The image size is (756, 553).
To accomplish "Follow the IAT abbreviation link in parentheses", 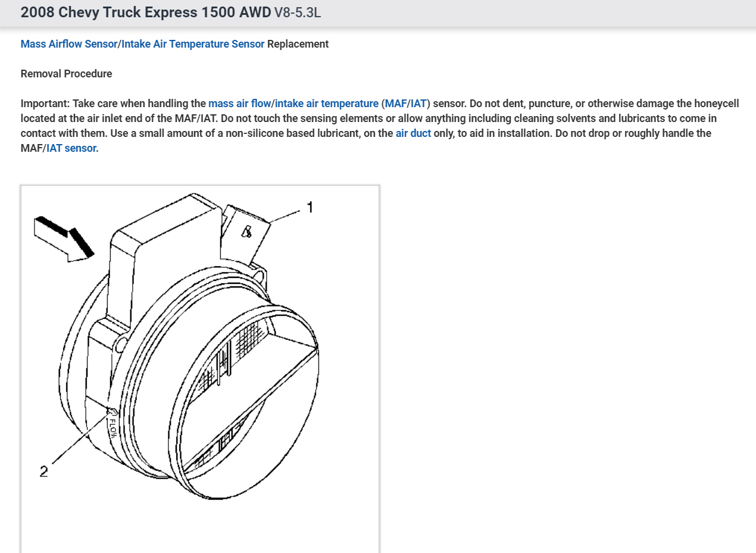I will [x=418, y=104].
